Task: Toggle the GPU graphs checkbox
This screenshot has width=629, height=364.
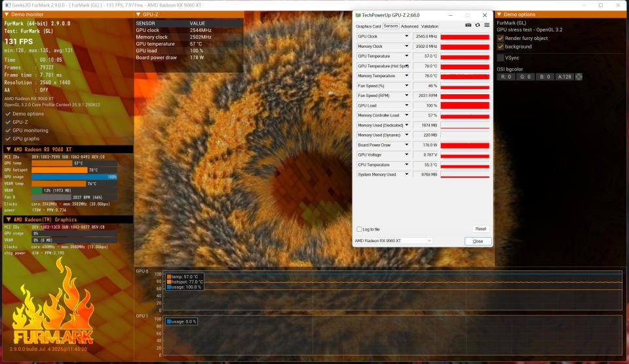Action: click(x=8, y=139)
